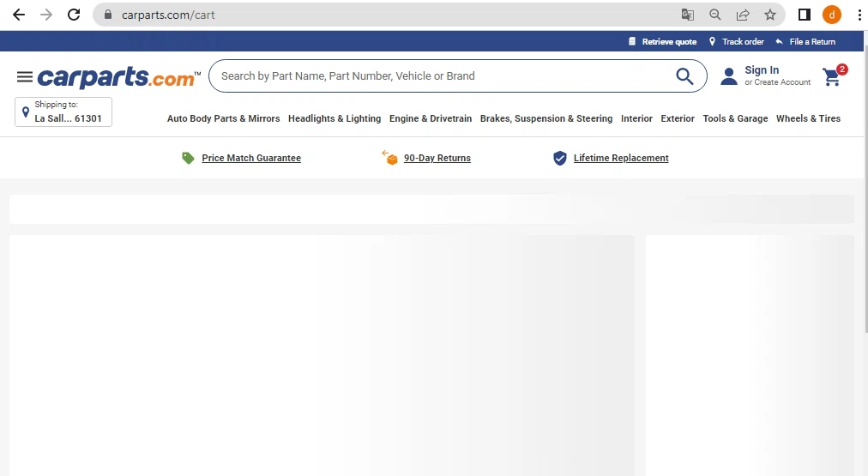Click or Create Account
Screen dimensions: 868x476
tap(778, 82)
